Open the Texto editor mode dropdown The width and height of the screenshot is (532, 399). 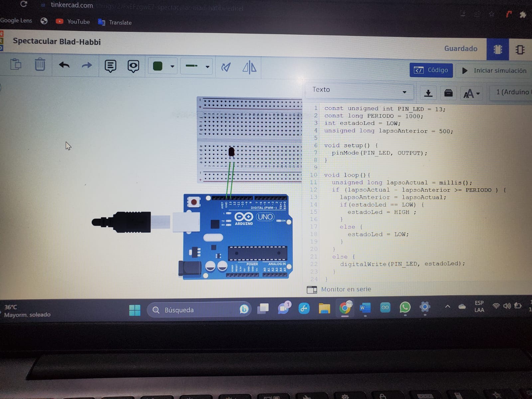(359, 90)
